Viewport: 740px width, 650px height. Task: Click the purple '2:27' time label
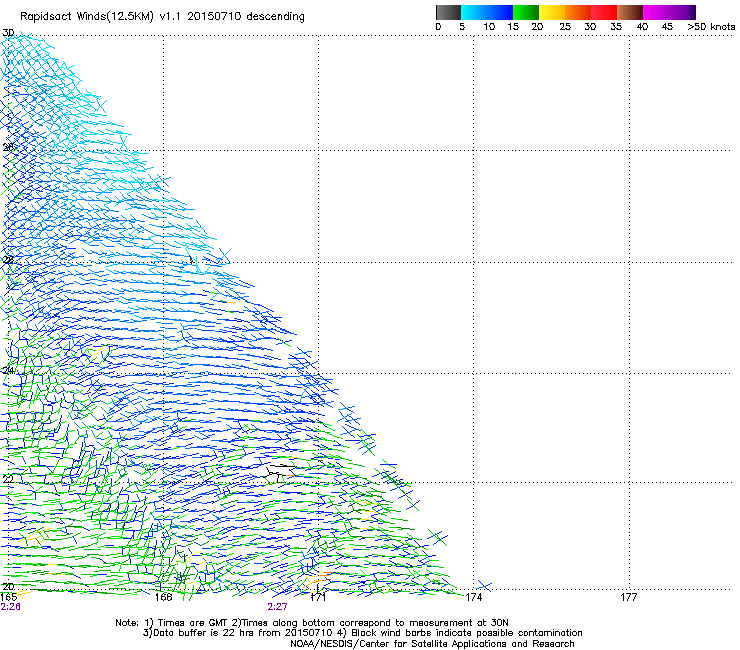click(277, 607)
